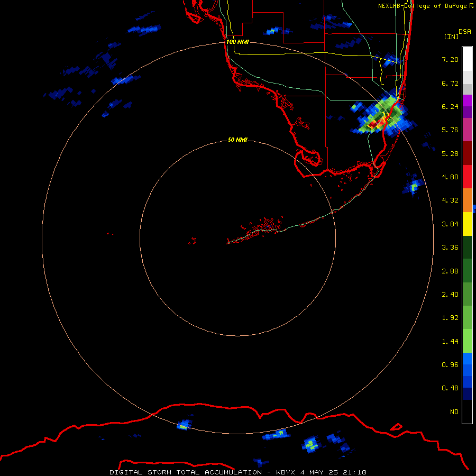Select the 3.84 legend value

tap(450, 224)
